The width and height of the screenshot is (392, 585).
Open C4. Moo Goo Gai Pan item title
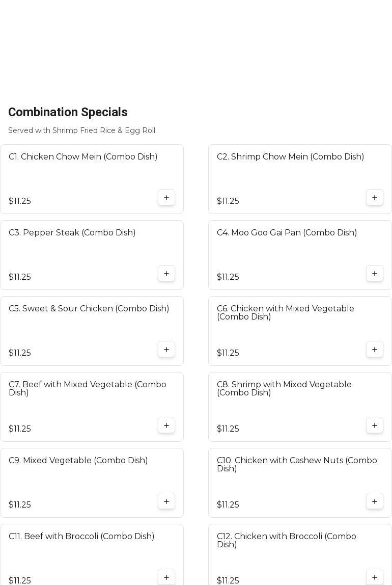[x=287, y=233]
